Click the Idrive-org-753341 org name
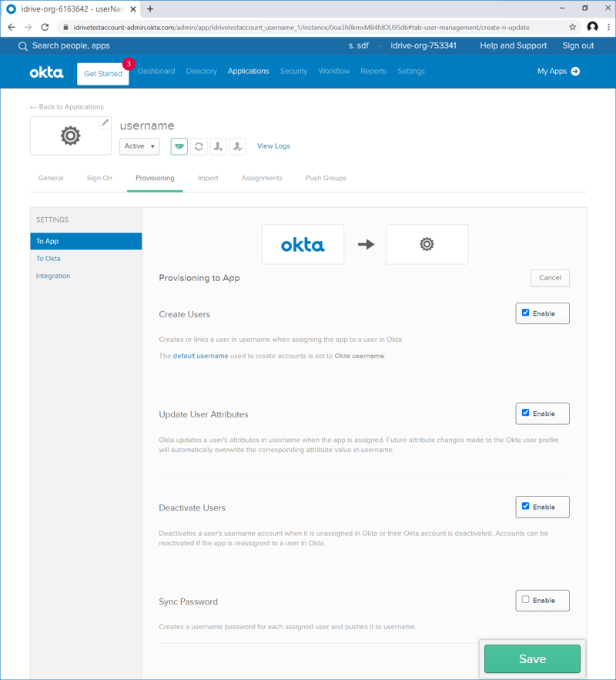This screenshot has width=616, height=680. [x=423, y=45]
